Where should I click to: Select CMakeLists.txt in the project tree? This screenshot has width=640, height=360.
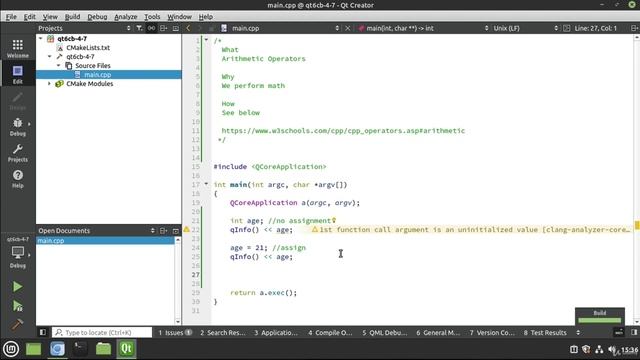tap(88, 47)
